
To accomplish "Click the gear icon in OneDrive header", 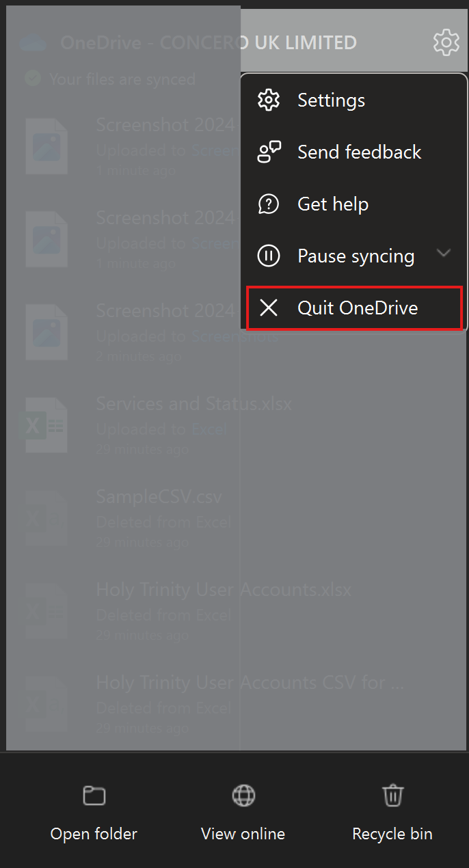I will tap(446, 42).
